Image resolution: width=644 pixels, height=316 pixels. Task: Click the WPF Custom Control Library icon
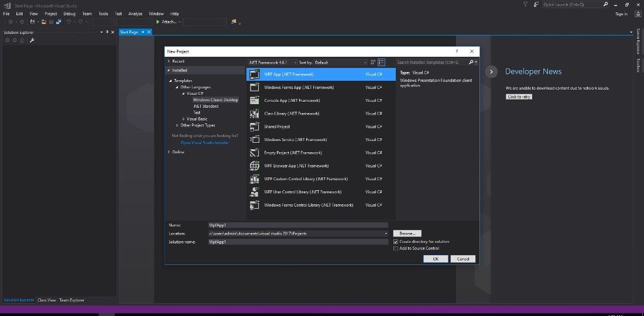255,179
